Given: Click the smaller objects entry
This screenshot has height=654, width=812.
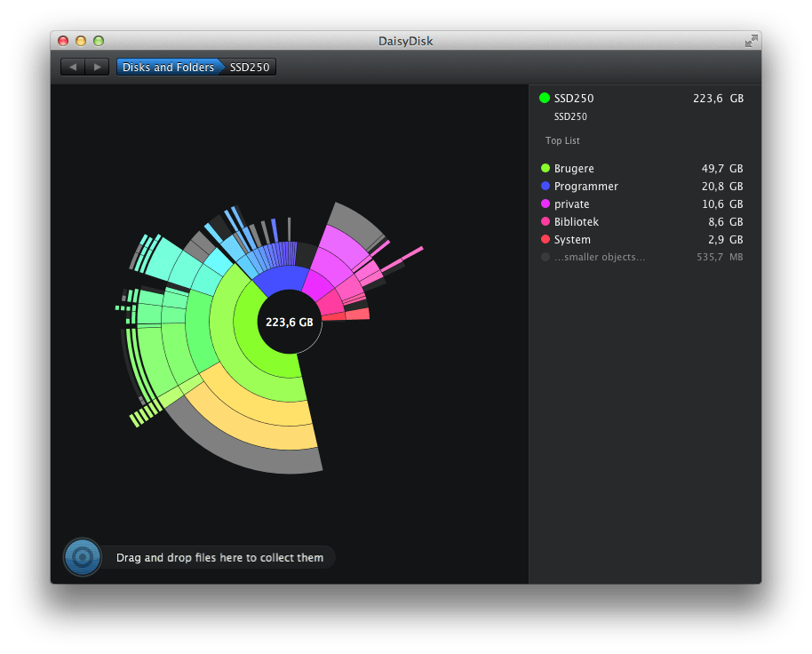Looking at the screenshot, I should (598, 257).
